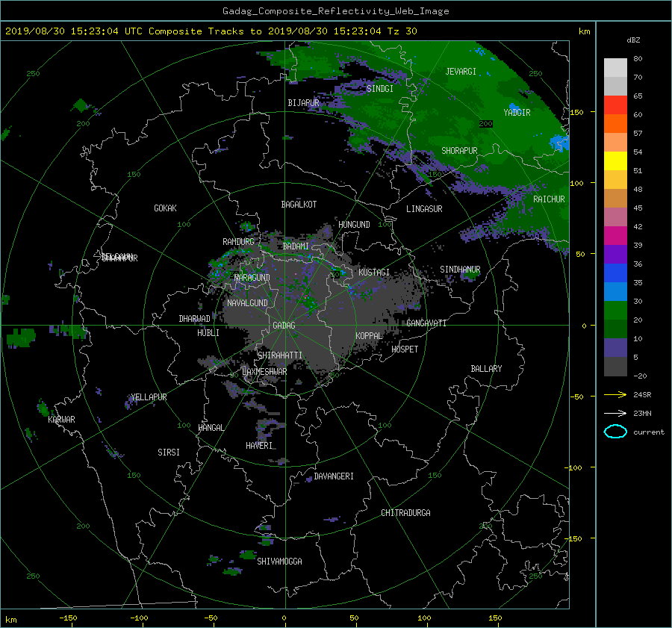Click the SHIVAMOGGA city label
672x628 pixels.
pyautogui.click(x=279, y=561)
